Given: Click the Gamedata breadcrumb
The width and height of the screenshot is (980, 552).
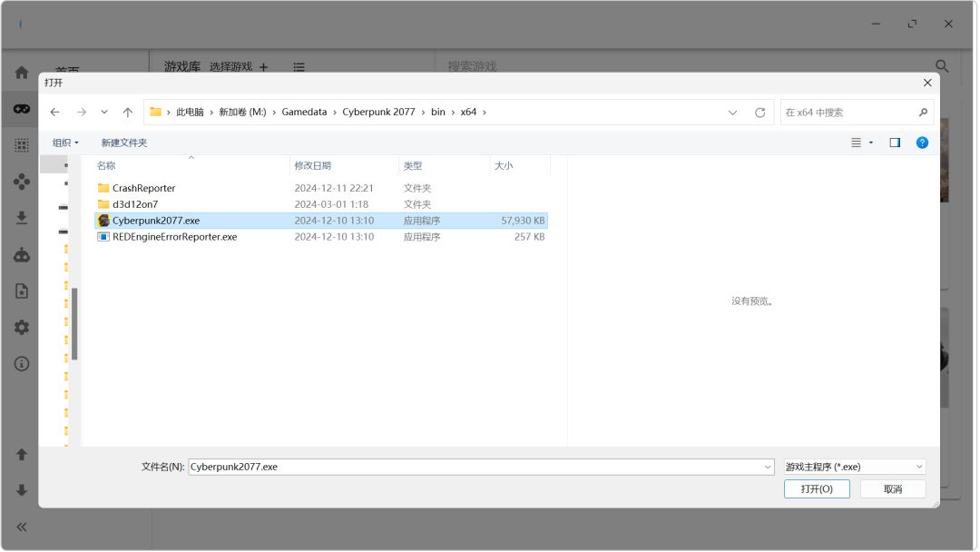Looking at the screenshot, I should point(304,112).
